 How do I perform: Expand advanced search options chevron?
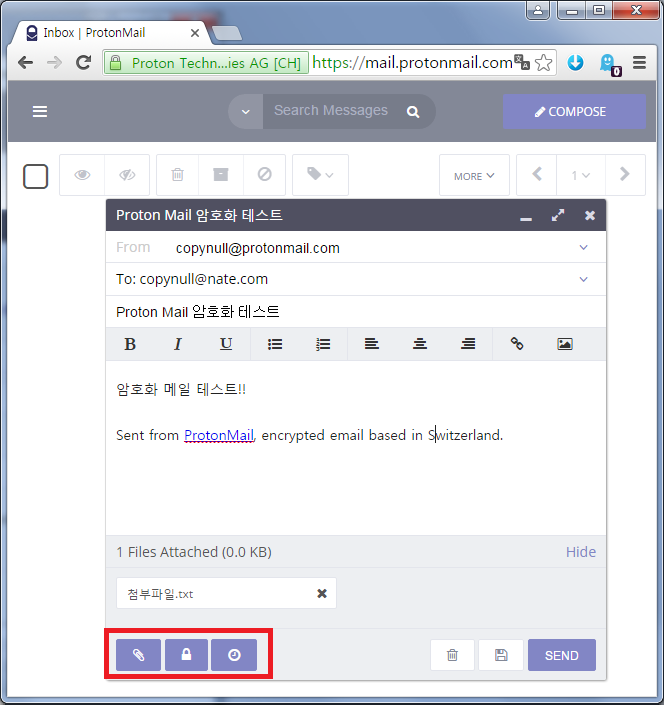(x=245, y=112)
